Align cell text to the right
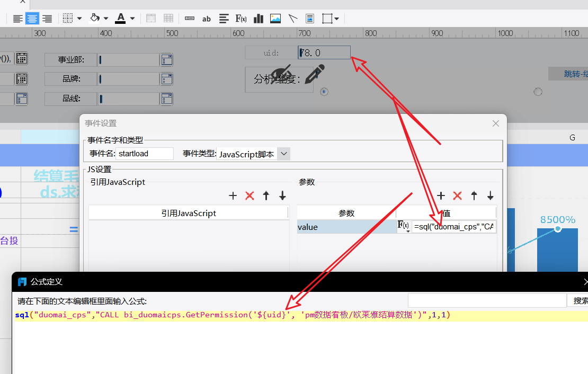Viewport: 588px width, 374px height. click(x=47, y=19)
